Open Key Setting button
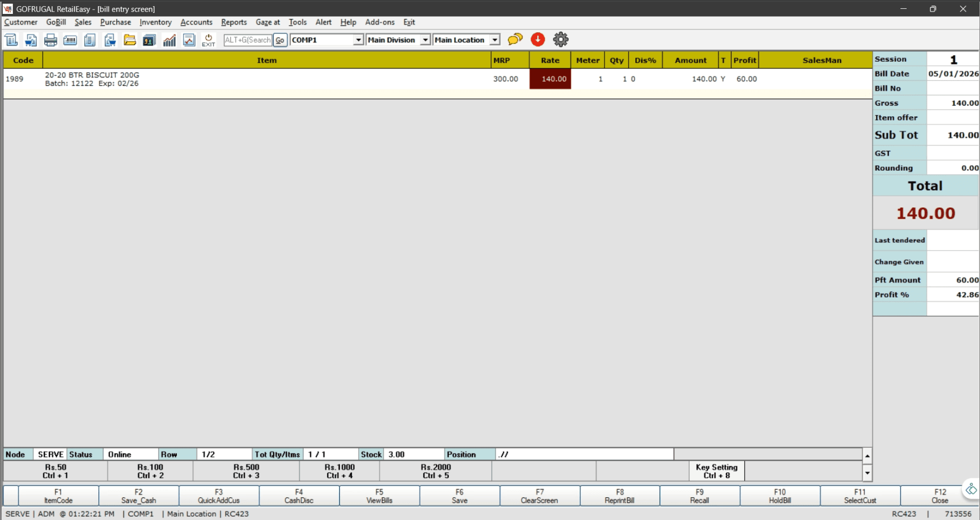The width and height of the screenshot is (980, 520). pos(716,471)
